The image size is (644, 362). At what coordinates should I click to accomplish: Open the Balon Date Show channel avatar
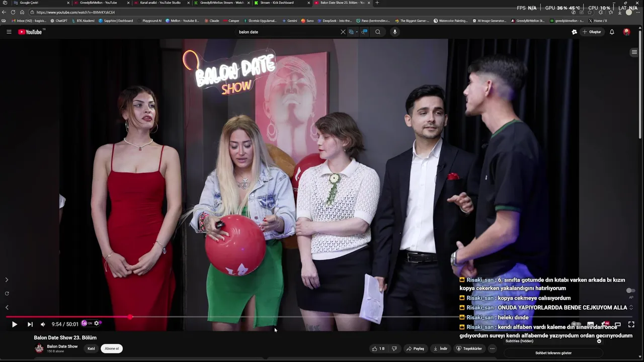[39, 348]
